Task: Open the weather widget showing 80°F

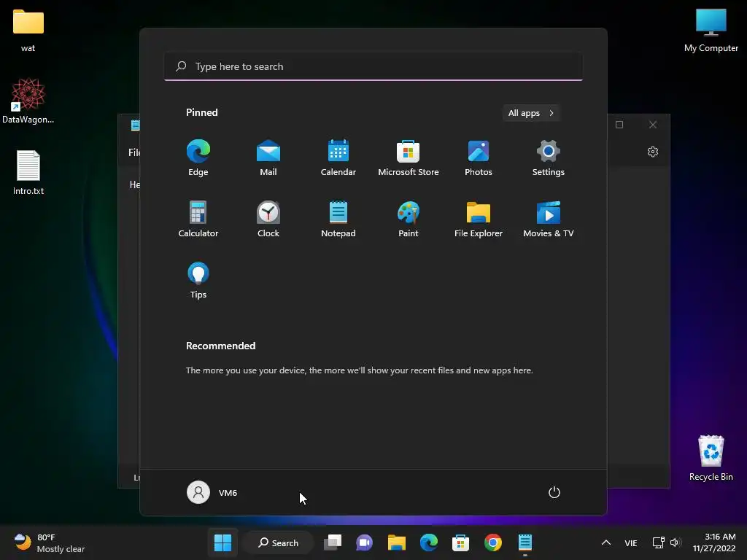Action: click(x=50, y=542)
